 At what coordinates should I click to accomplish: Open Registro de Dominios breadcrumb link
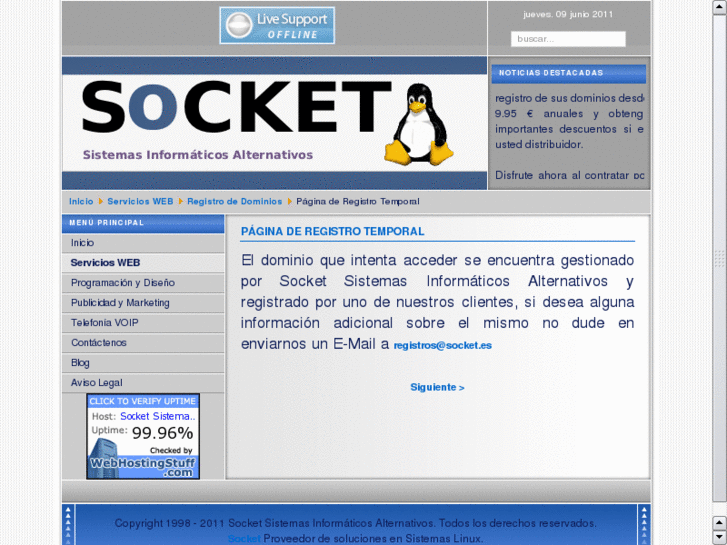coord(235,201)
